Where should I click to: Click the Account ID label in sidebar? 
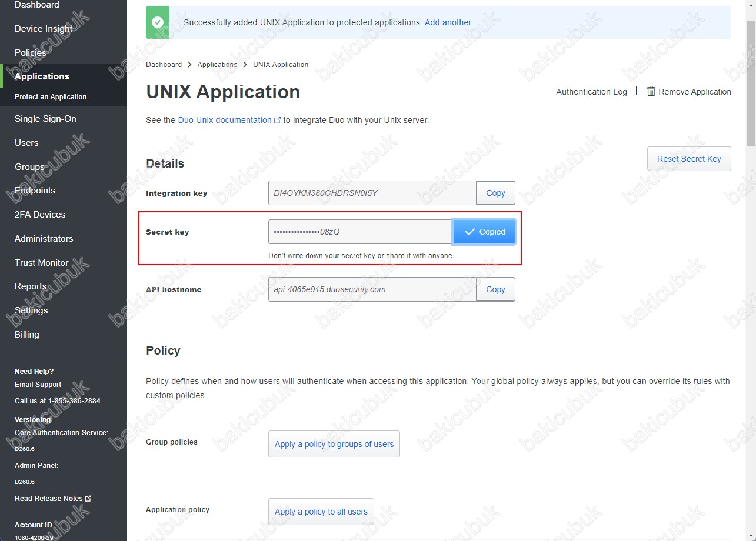pyautogui.click(x=34, y=525)
